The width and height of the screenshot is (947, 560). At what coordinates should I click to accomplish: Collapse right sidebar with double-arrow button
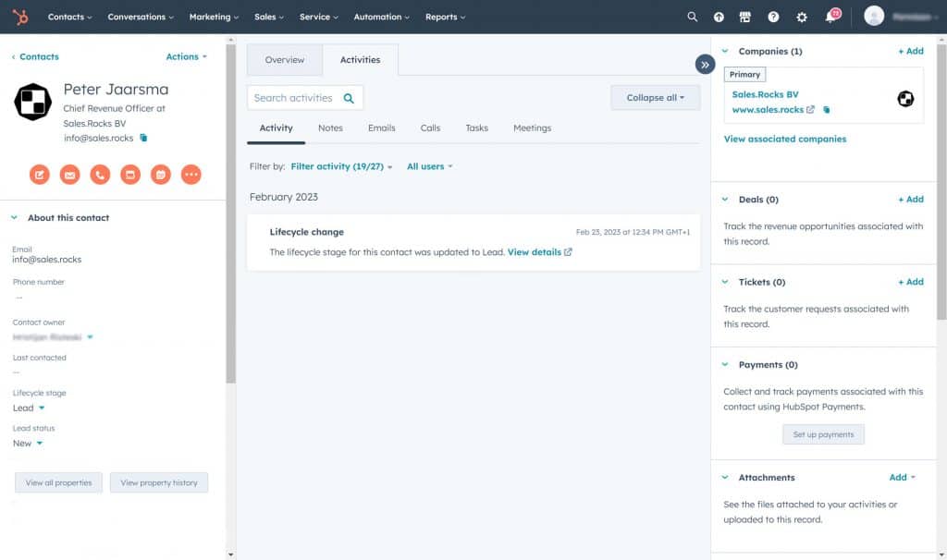pyautogui.click(x=705, y=65)
